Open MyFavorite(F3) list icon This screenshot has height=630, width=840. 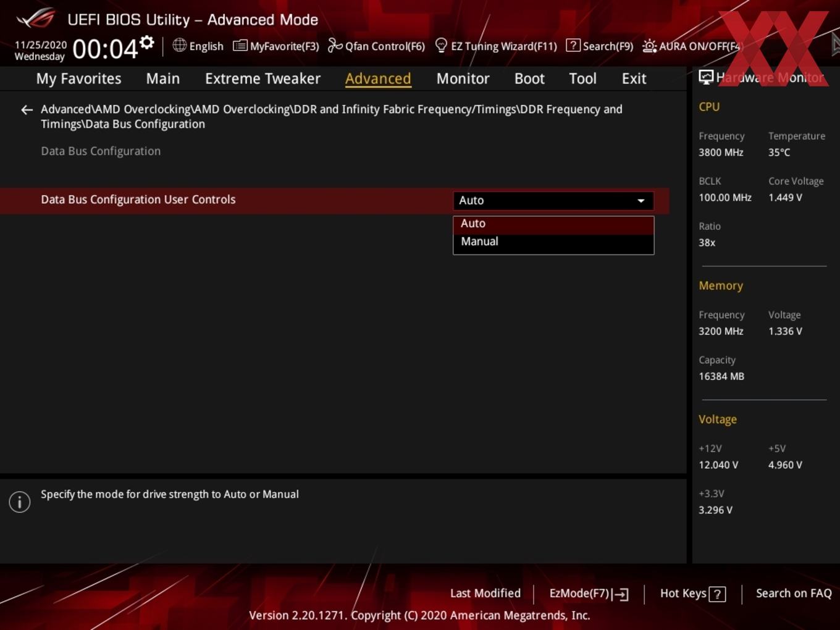coord(240,46)
